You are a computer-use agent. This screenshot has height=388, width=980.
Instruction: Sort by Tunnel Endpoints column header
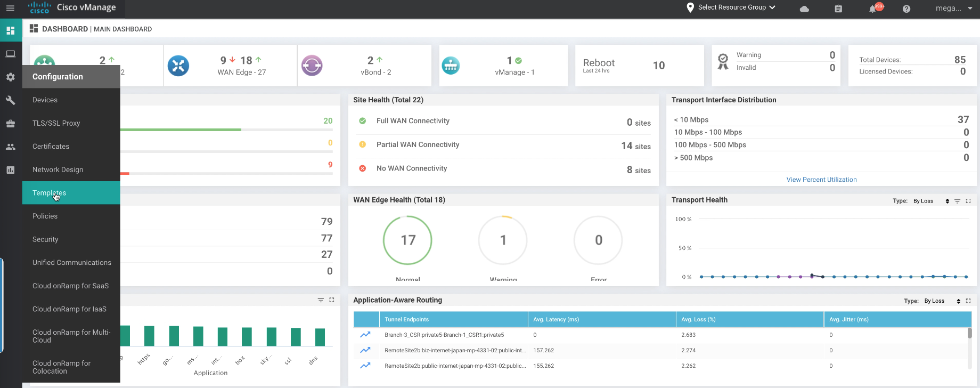tap(453, 319)
